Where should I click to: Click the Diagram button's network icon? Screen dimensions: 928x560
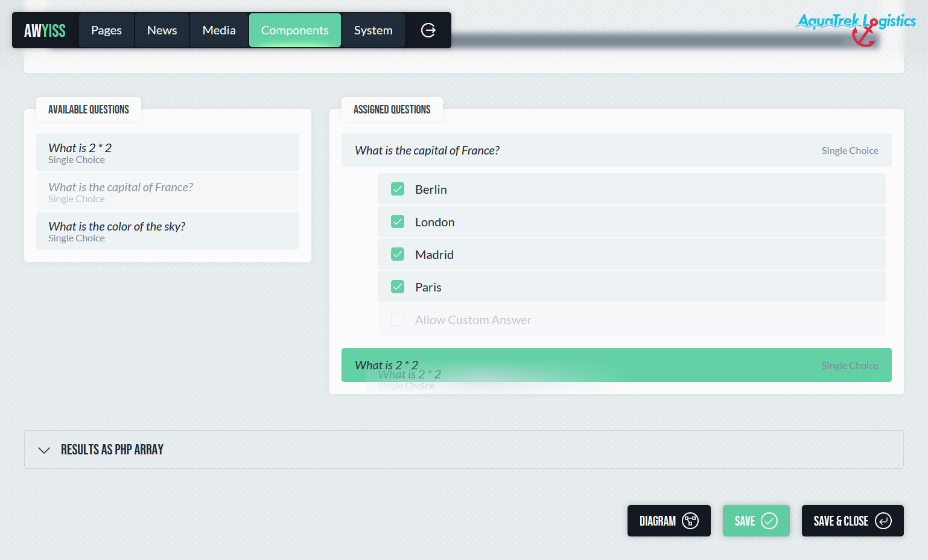coord(690,521)
